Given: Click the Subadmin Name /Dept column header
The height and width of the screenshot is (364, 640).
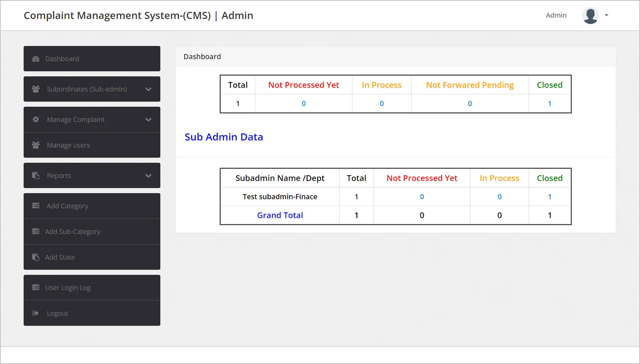Looking at the screenshot, I should point(280,178).
